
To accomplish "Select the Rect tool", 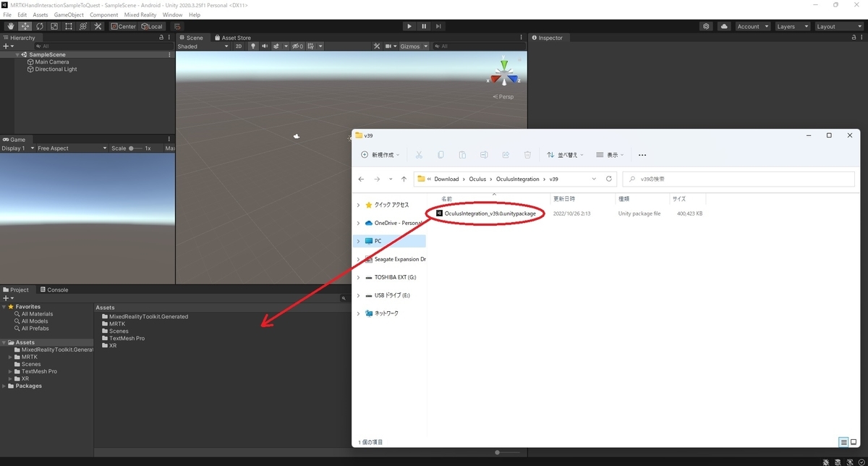I will 69,26.
